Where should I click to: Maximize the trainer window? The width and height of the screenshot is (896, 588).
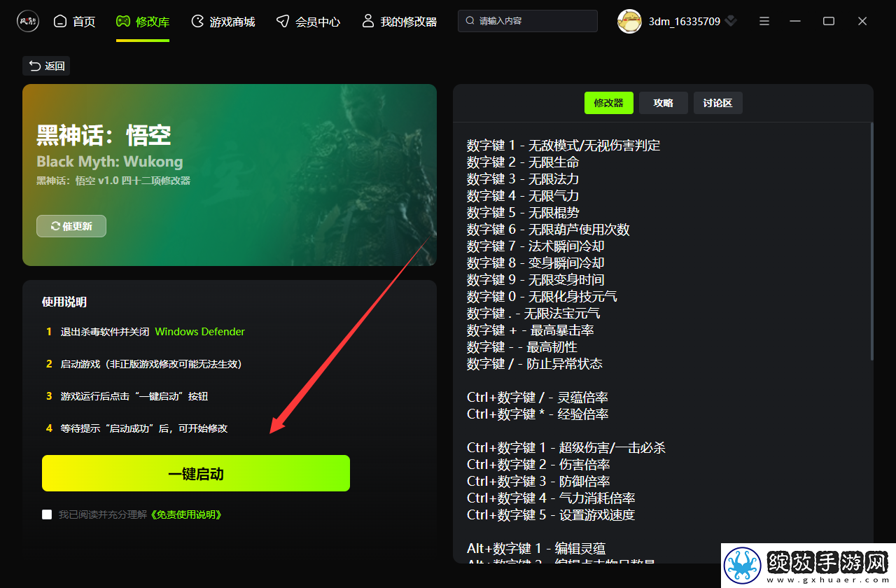[x=829, y=21]
